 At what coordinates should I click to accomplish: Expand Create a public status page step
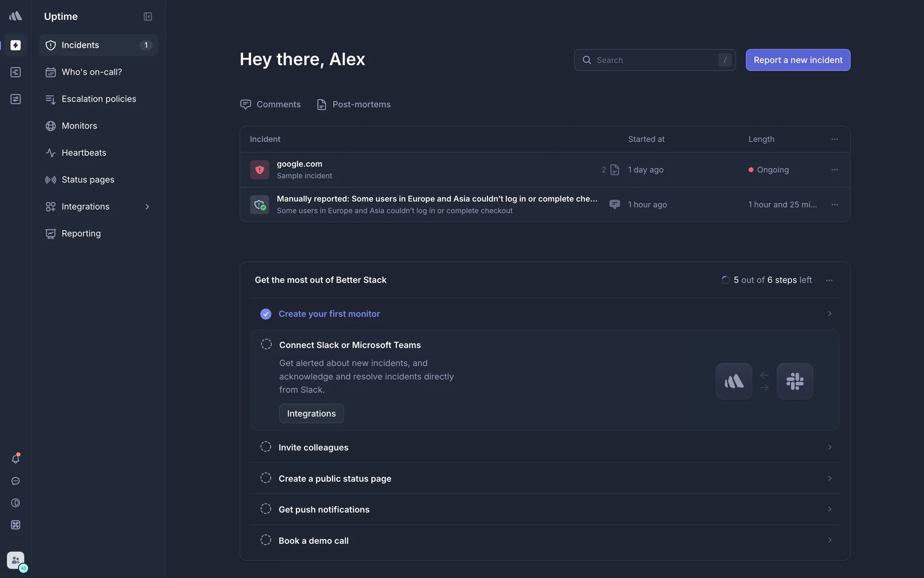[829, 478]
